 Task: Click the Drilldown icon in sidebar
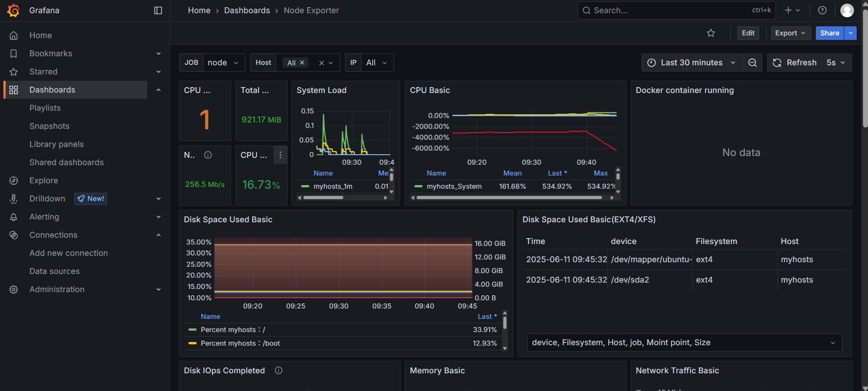(14, 199)
